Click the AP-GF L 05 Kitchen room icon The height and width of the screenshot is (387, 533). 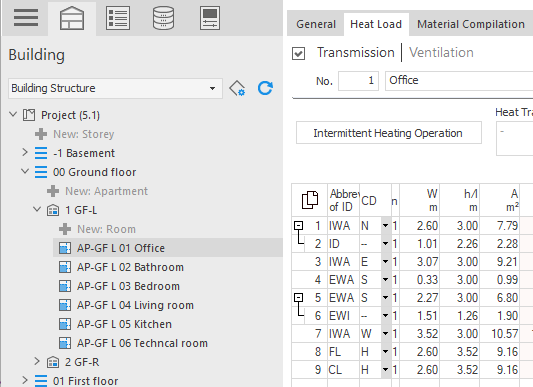[65, 324]
